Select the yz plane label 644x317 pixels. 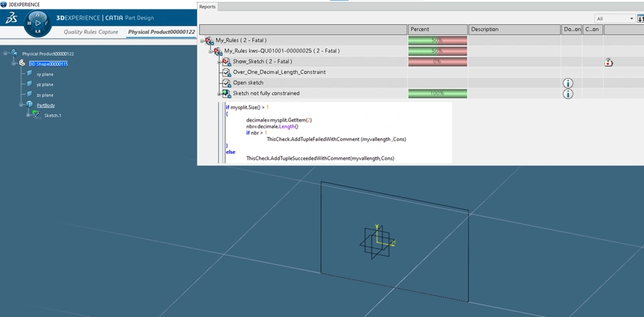coord(45,85)
